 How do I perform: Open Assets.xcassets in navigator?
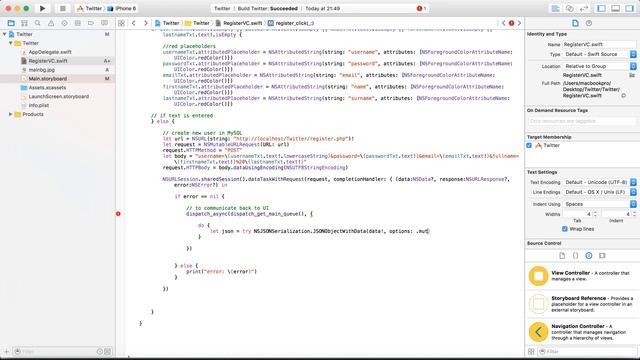pyautogui.click(x=47, y=88)
